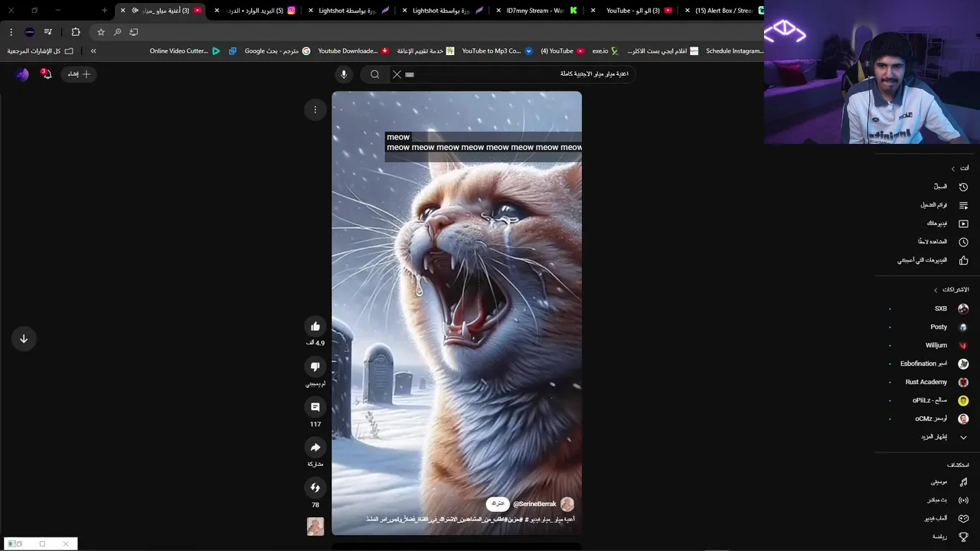Image resolution: width=980 pixels, height=551 pixels.
Task: Open the browser three-dot menu
Action: coord(11,32)
